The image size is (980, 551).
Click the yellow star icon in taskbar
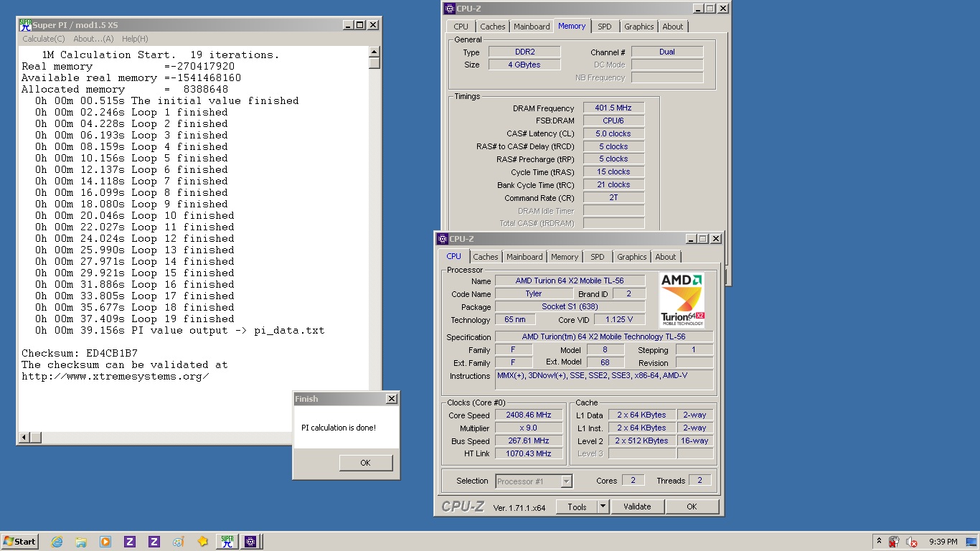pyautogui.click(x=203, y=542)
